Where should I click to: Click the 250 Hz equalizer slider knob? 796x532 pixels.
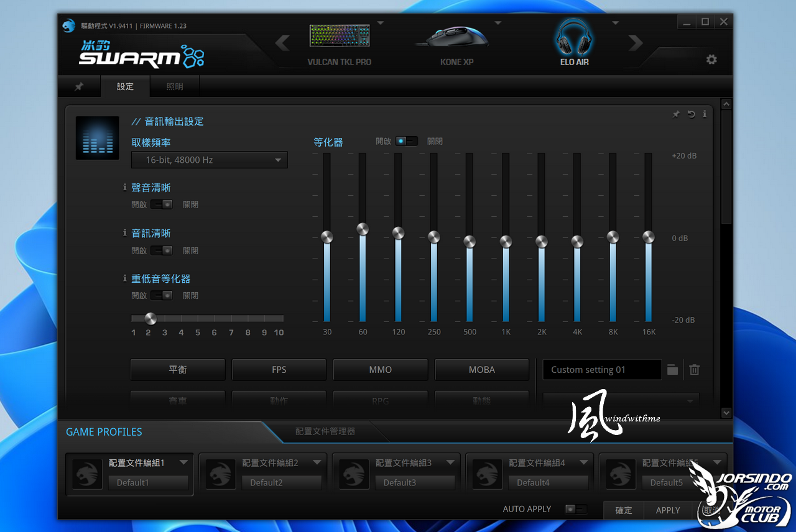(434, 237)
